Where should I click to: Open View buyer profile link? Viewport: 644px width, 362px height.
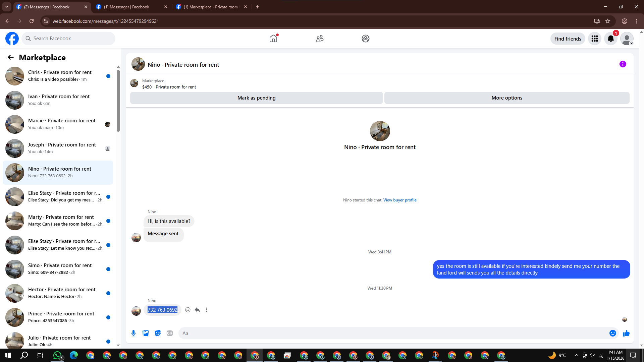(x=400, y=200)
